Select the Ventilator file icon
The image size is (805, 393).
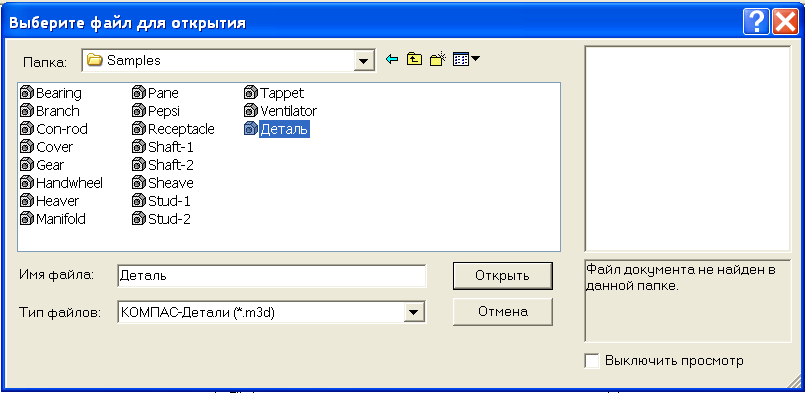point(251,111)
